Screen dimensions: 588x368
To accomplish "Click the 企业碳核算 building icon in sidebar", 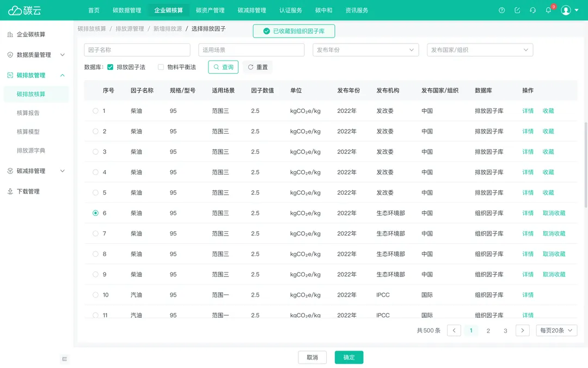I will [10, 34].
